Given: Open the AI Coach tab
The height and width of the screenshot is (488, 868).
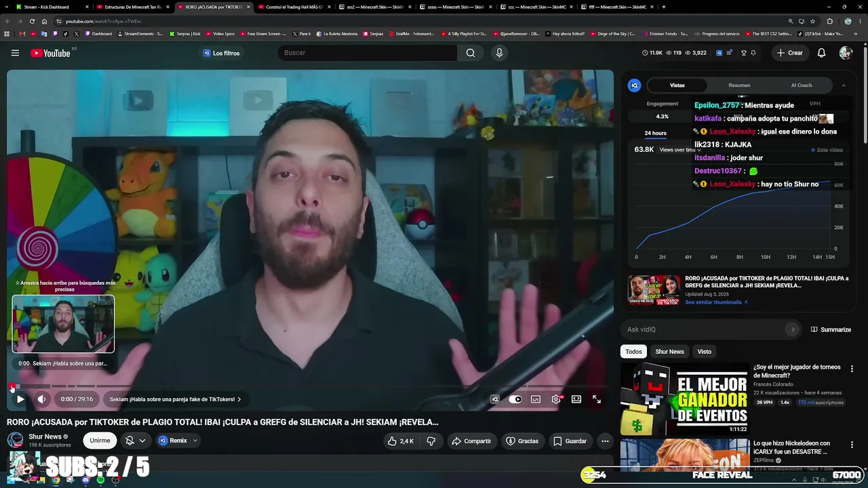Looking at the screenshot, I should tap(802, 85).
